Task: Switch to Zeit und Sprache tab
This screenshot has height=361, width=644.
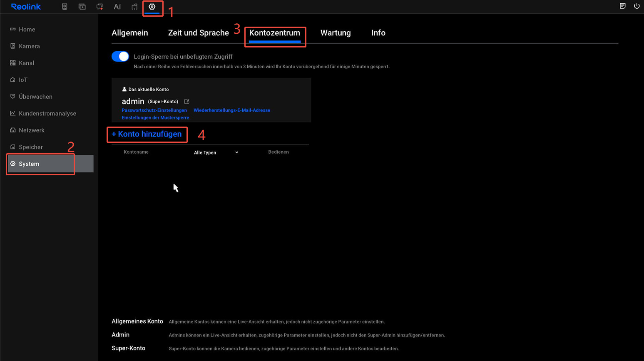Action: (199, 33)
